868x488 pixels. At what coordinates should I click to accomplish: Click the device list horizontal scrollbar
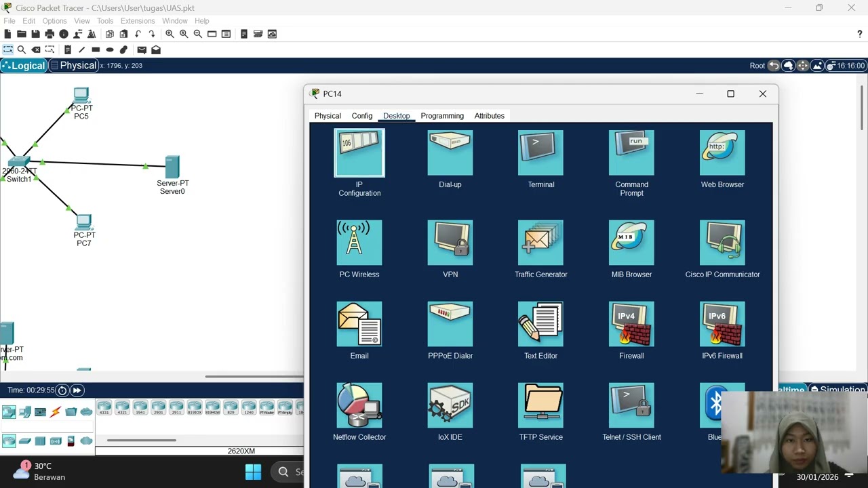pyautogui.click(x=142, y=441)
